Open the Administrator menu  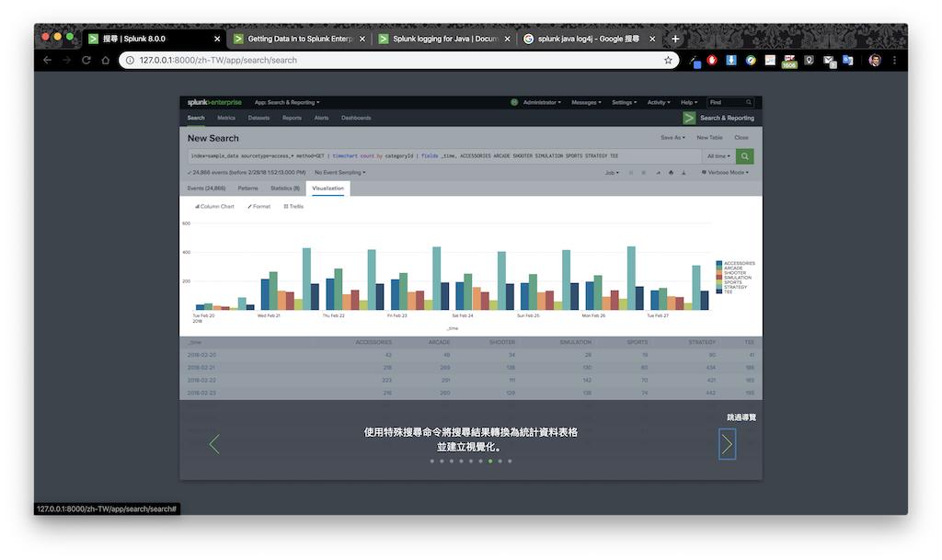(x=541, y=103)
